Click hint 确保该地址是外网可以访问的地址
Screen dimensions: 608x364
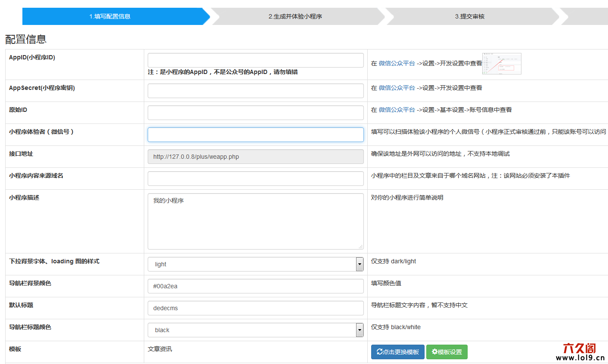tap(440, 154)
